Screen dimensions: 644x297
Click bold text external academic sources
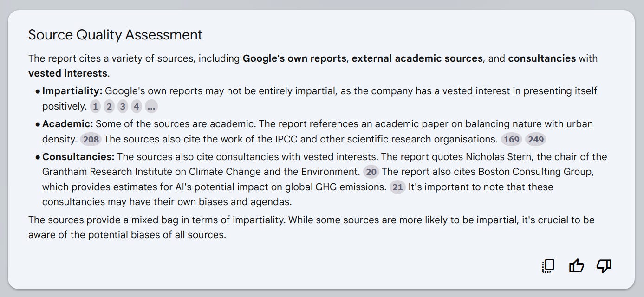[x=417, y=58]
